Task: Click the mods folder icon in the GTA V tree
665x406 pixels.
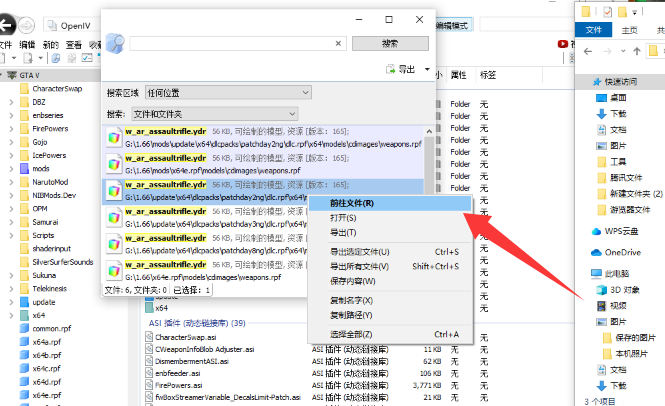Action: point(25,168)
